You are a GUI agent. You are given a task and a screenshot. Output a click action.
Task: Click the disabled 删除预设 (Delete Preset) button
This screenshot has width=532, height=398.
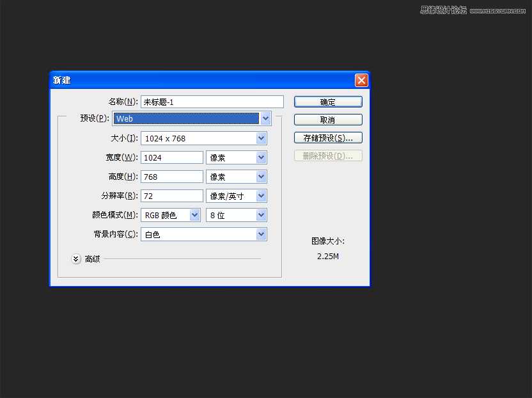tap(327, 155)
